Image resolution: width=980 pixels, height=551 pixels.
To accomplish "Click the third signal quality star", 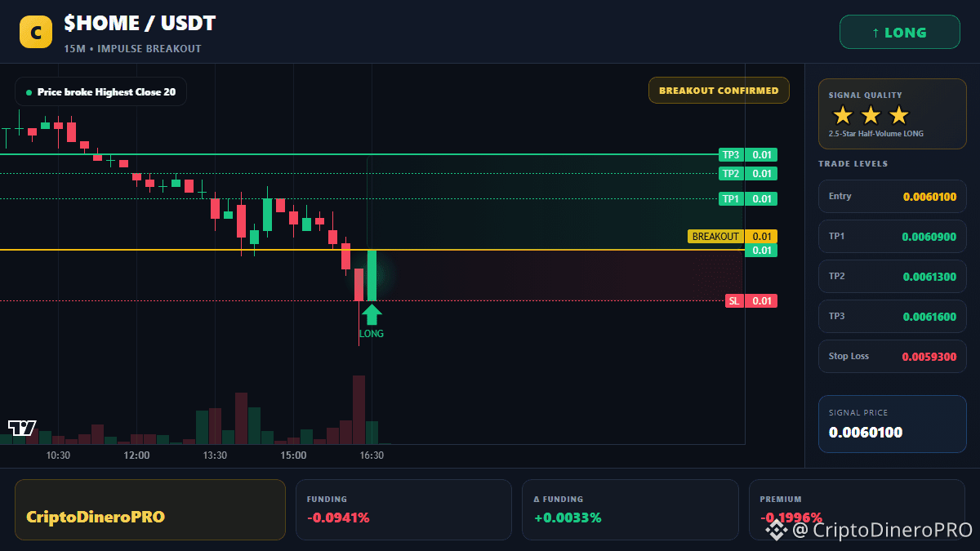I will point(898,115).
